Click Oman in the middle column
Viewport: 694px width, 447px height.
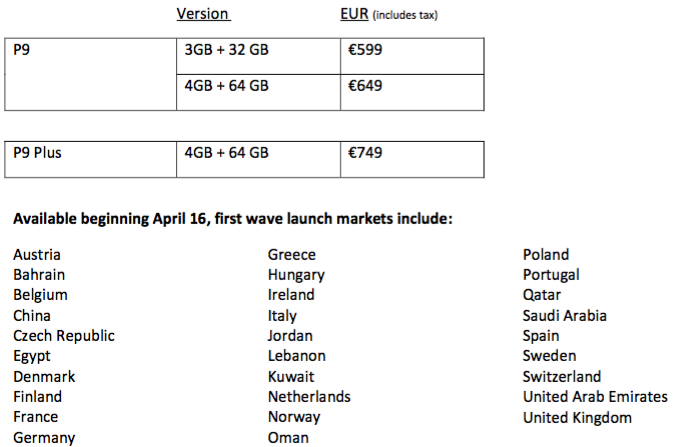288,437
